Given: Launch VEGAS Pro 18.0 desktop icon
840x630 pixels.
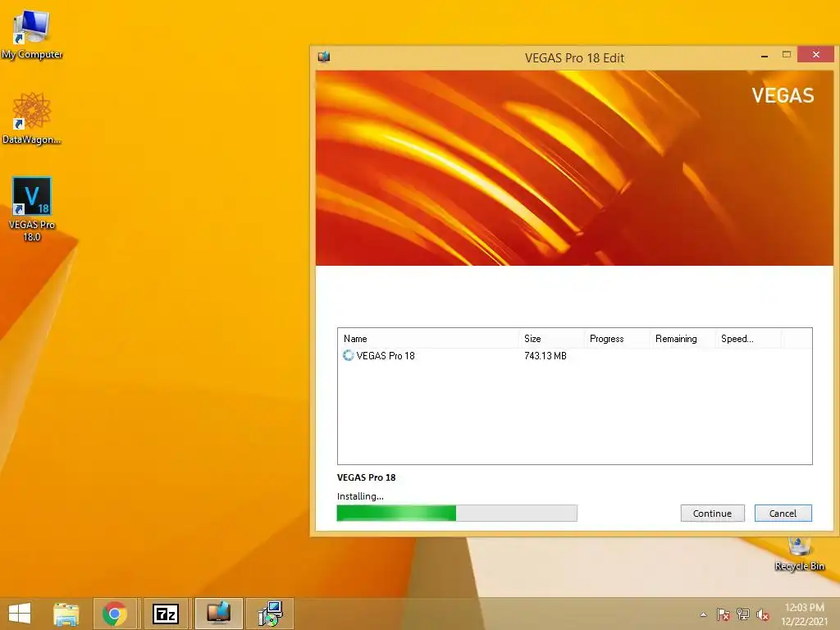Looking at the screenshot, I should point(32,209).
